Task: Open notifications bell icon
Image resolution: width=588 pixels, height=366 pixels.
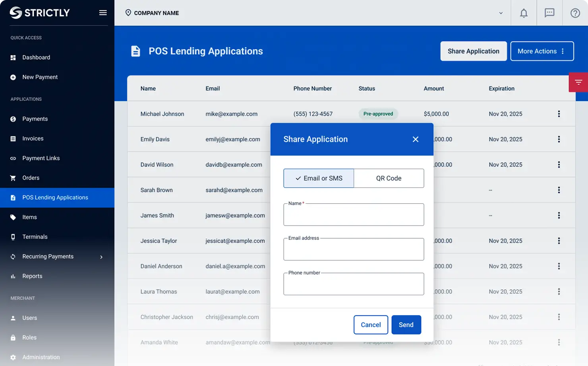Action: click(524, 13)
